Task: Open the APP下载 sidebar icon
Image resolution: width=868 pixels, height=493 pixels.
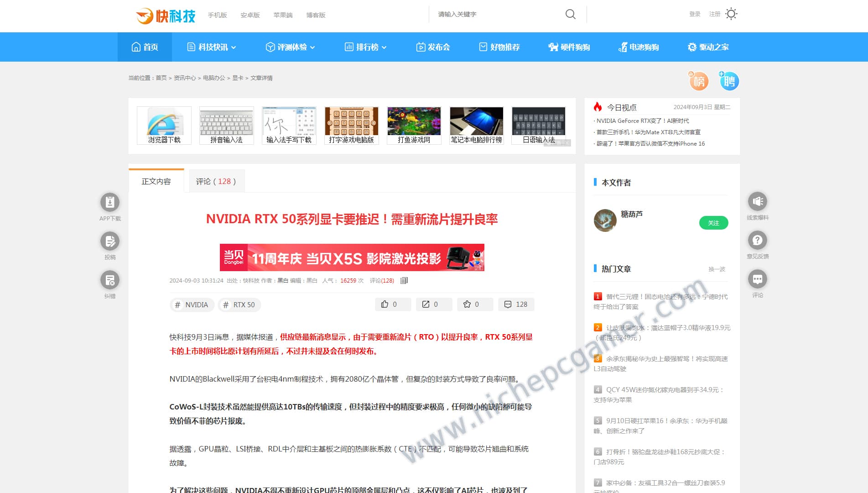Action: (110, 202)
